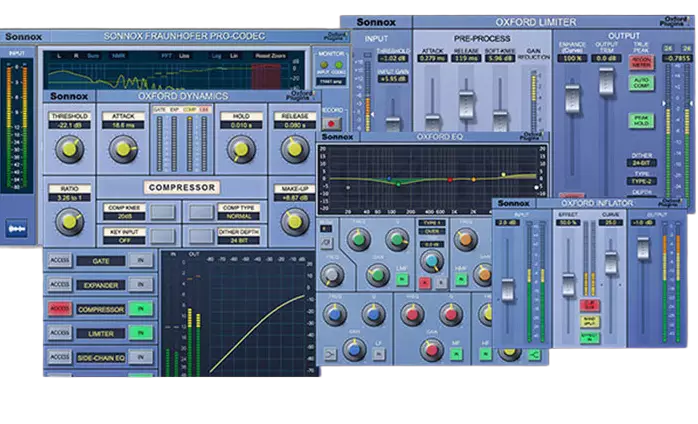Click the Effect fader in Oxford Inflator

point(568,285)
